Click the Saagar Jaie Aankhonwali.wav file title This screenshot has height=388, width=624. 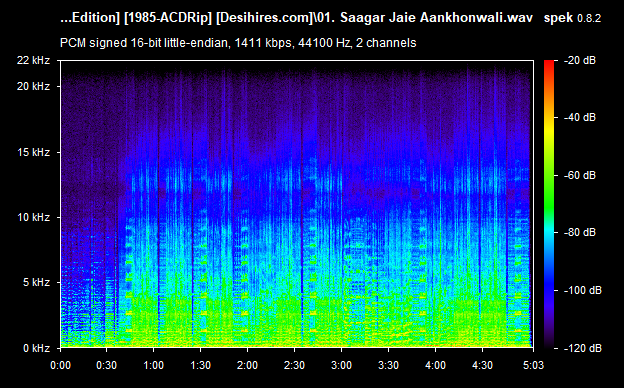(x=437, y=18)
